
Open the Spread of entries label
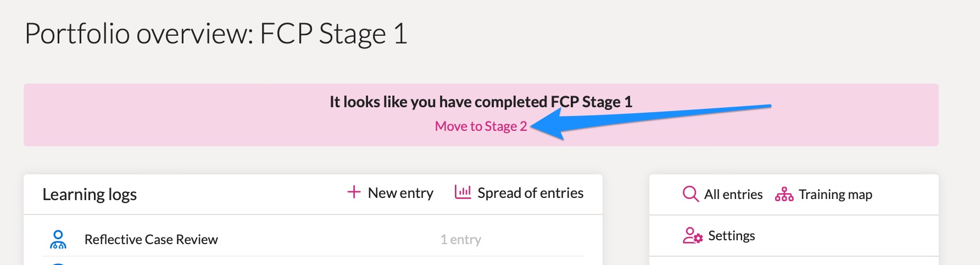(530, 193)
